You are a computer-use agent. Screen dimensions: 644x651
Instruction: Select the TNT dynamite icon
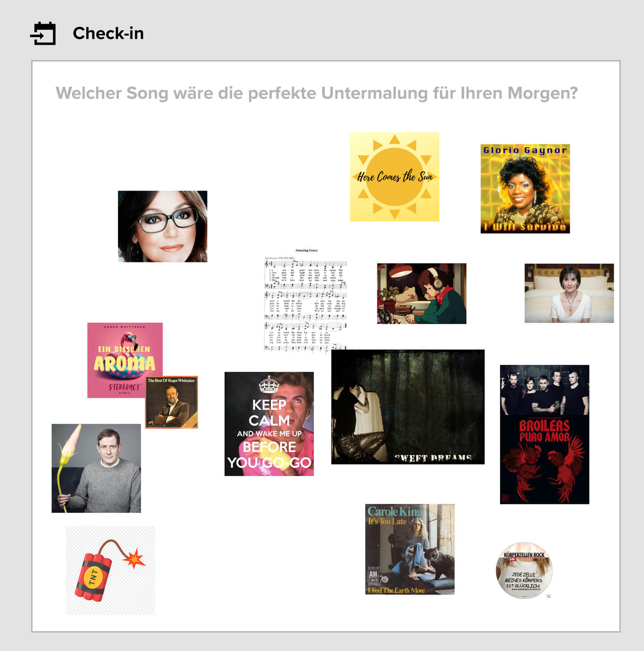(110, 570)
